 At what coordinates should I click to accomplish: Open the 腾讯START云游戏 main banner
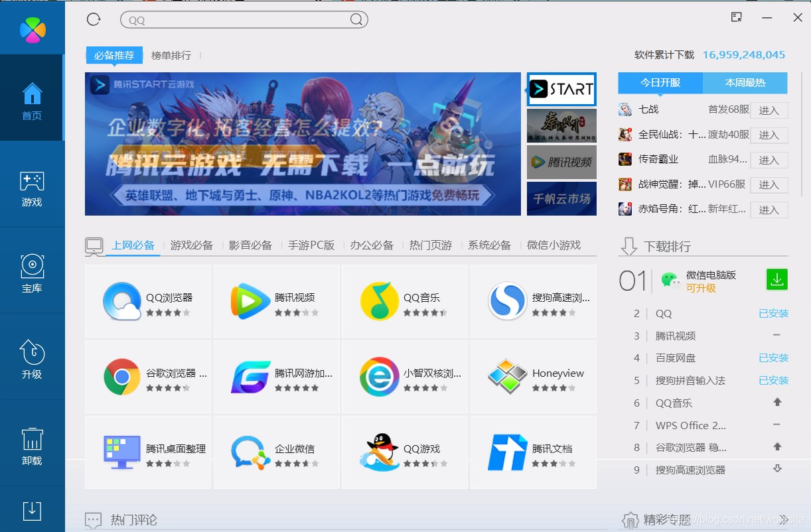coord(303,144)
